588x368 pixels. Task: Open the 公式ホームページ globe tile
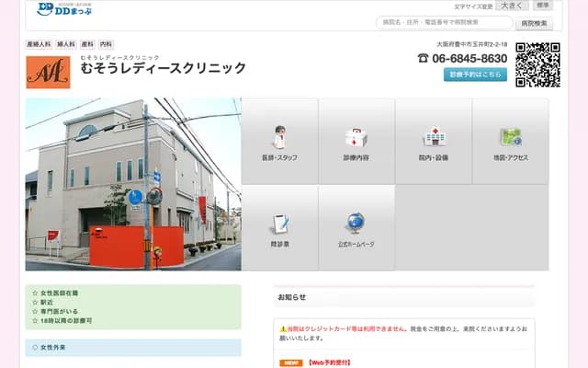(356, 227)
